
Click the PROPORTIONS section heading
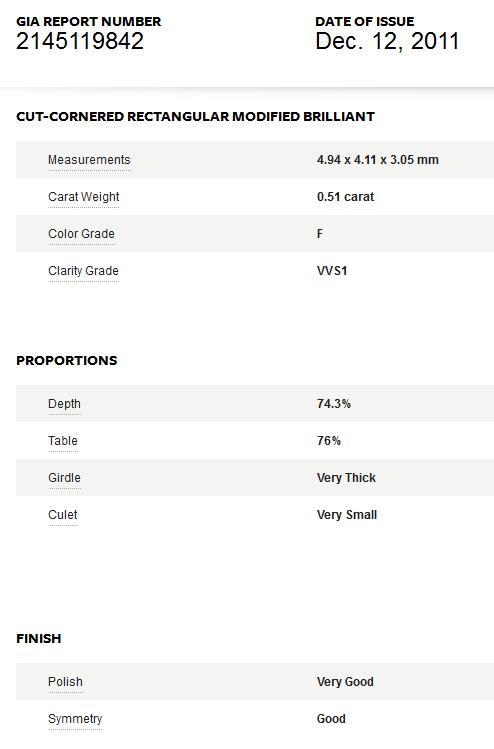(x=66, y=361)
